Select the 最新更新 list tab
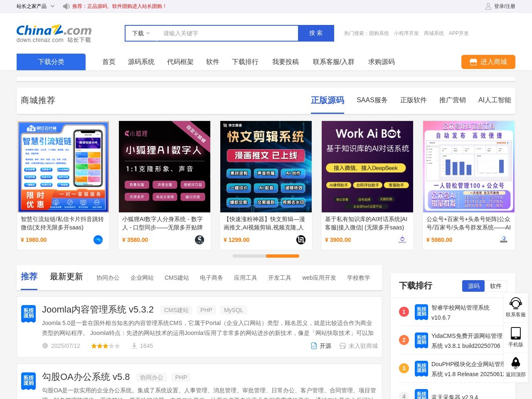 66,277
